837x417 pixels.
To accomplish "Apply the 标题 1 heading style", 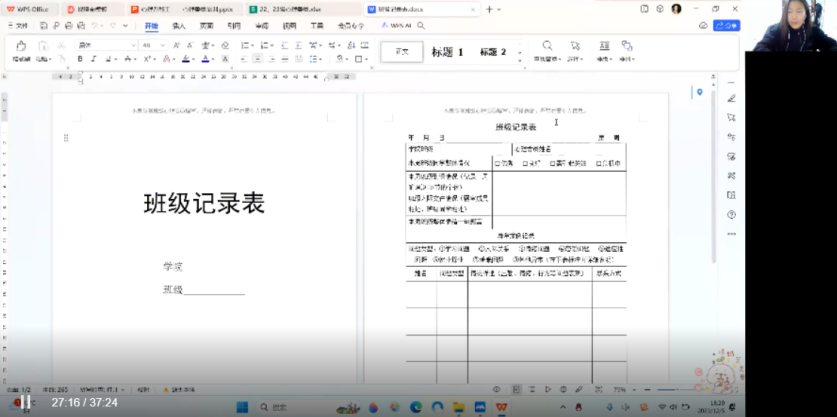I will coord(447,52).
